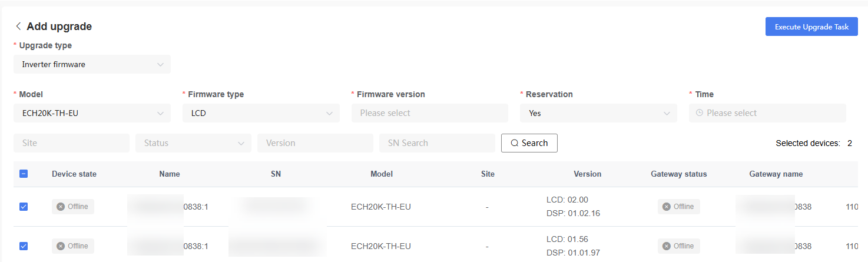Click the Offline device state badge in the first row
The width and height of the screenshot is (868, 262).
(x=73, y=207)
